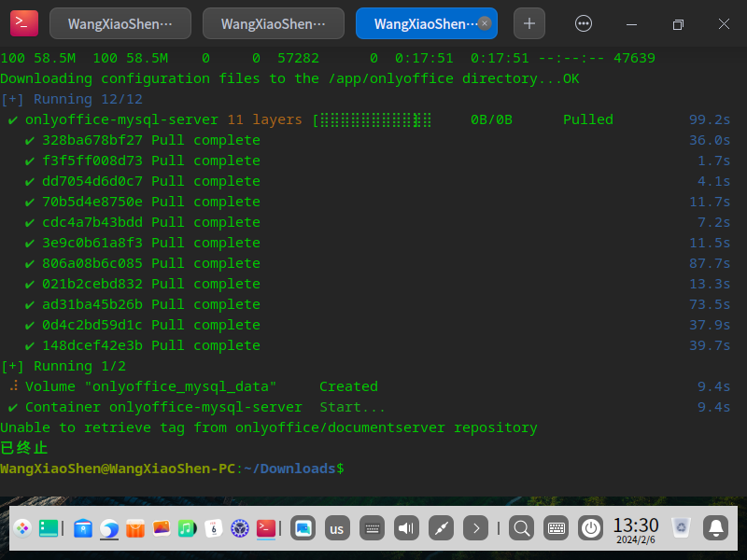Minimize the terminal window

(632, 24)
